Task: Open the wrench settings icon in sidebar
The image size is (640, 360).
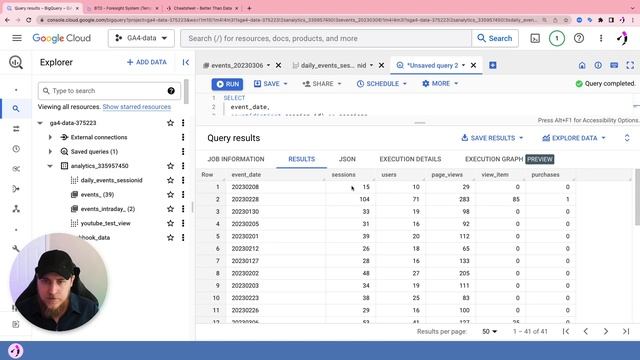Action: (x=16, y=248)
